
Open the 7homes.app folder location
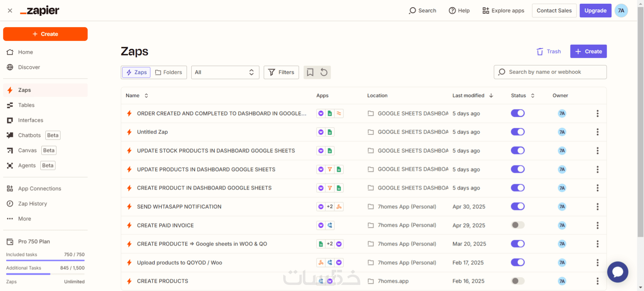(x=393, y=281)
